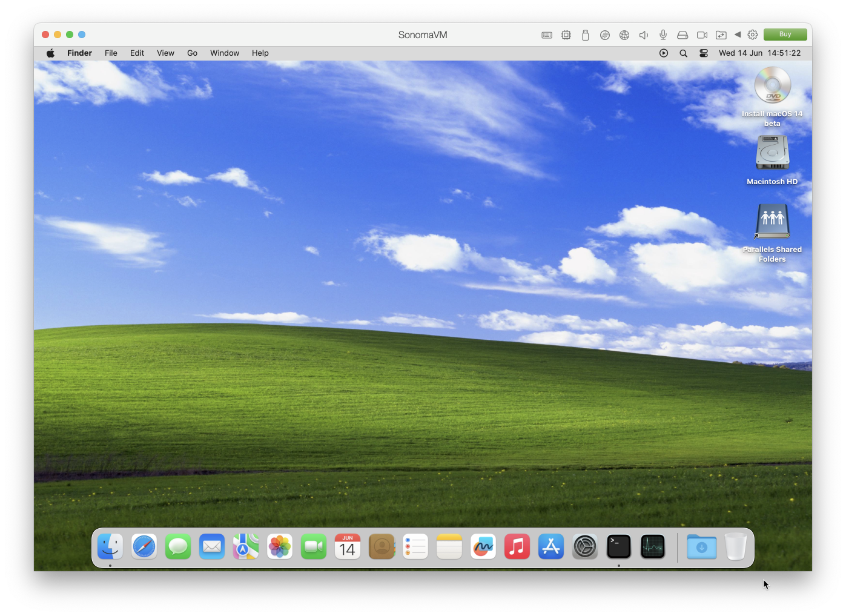
Task: Open System Settings in the Dock
Action: coord(585,546)
